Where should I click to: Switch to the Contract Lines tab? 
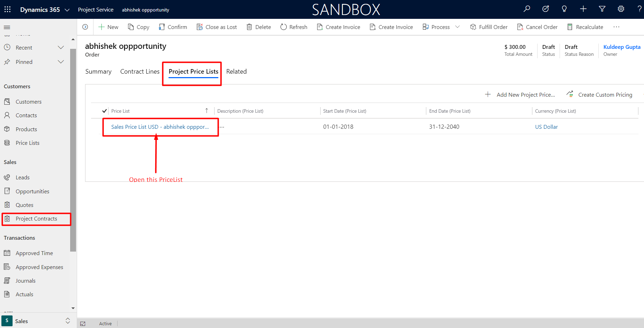coord(140,72)
